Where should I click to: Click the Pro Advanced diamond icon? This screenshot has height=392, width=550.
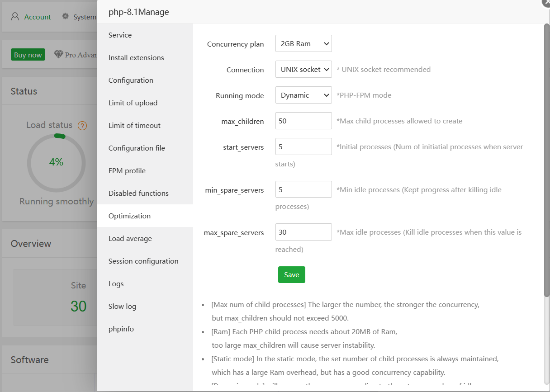59,55
